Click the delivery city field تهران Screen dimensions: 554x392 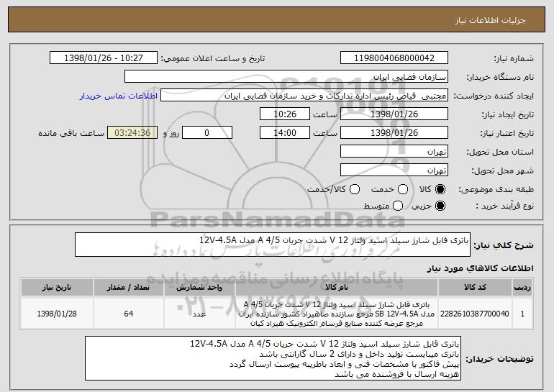coord(394,170)
